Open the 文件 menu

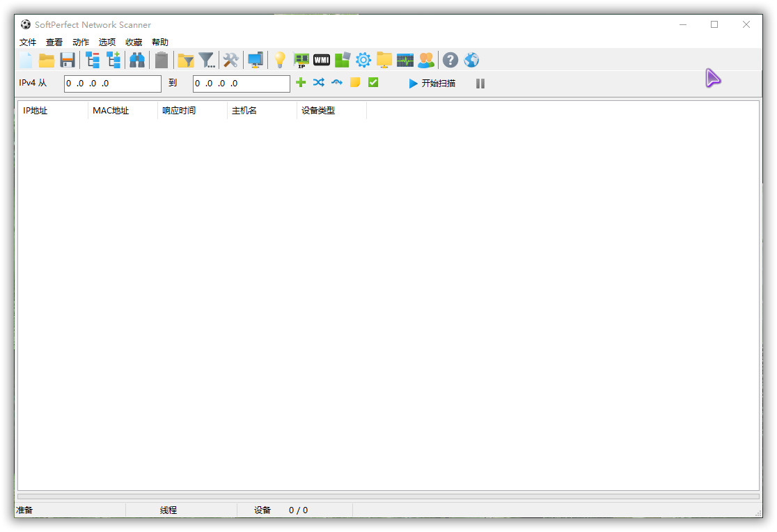tap(28, 42)
